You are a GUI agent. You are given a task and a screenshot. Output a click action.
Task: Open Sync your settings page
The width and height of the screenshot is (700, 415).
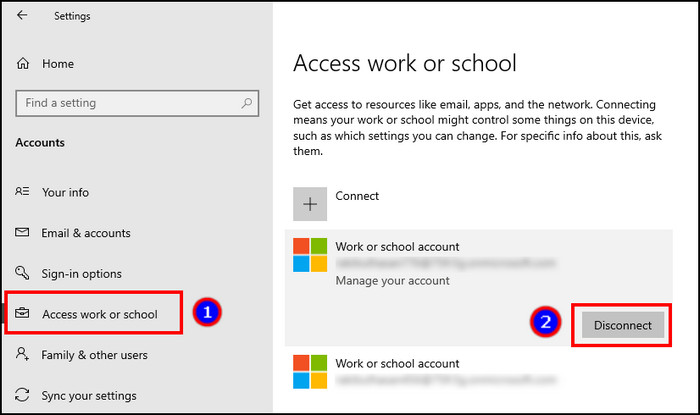tap(89, 396)
